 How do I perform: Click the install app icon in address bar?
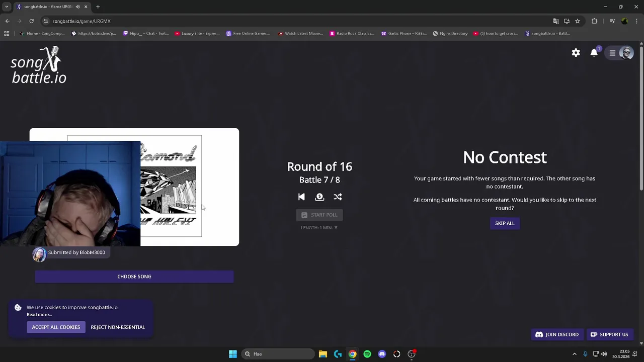pyautogui.click(x=567, y=21)
